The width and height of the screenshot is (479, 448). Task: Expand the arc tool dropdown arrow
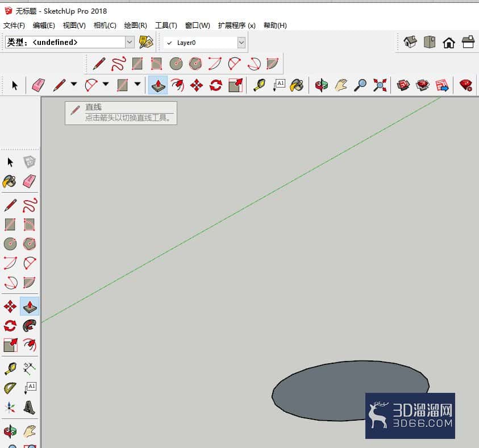click(x=106, y=84)
